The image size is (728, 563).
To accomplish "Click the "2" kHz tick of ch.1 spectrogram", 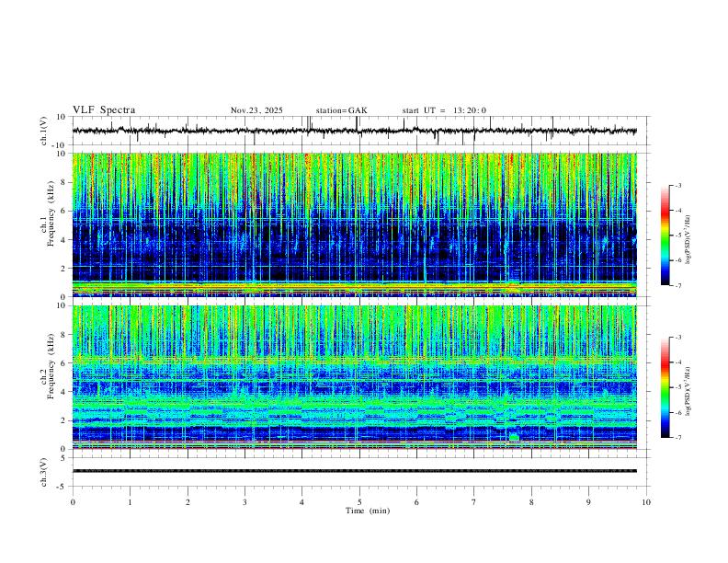I will pyautogui.click(x=63, y=268).
